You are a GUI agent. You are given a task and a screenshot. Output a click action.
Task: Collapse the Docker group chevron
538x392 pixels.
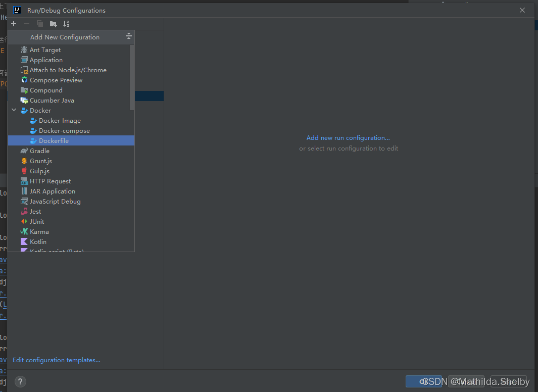click(x=14, y=110)
